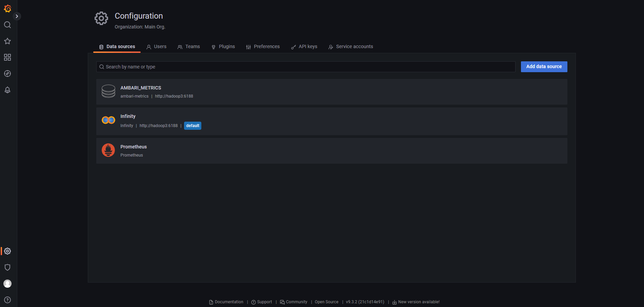The width and height of the screenshot is (644, 307).
Task: Go to the API keys tab
Action: click(304, 47)
